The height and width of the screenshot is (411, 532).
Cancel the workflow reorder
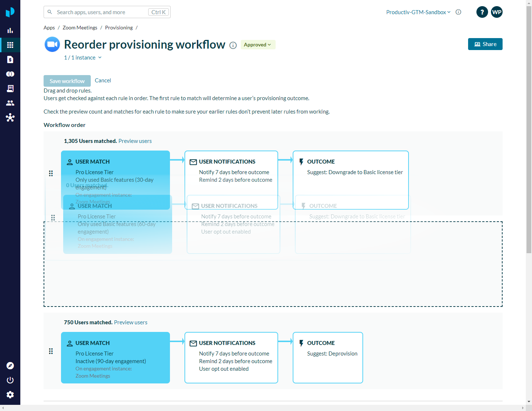click(x=103, y=81)
